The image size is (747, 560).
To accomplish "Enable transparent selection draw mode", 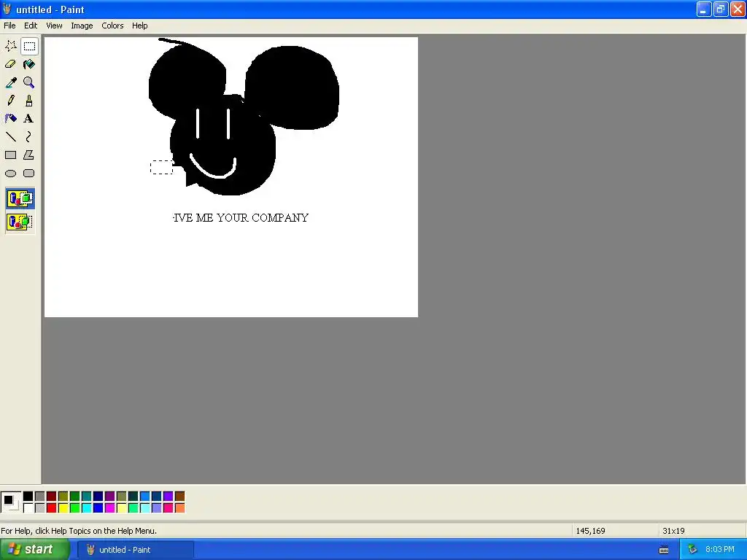I will (x=20, y=222).
